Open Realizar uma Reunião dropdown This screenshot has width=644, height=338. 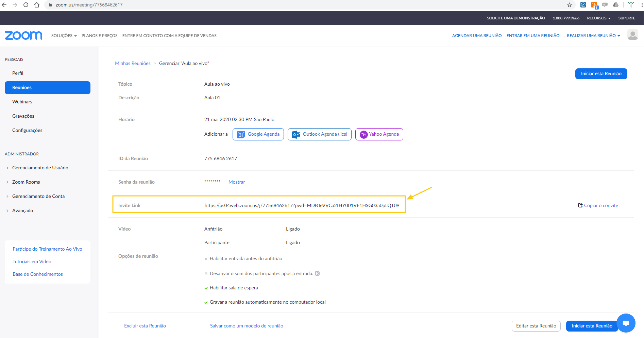[593, 36]
